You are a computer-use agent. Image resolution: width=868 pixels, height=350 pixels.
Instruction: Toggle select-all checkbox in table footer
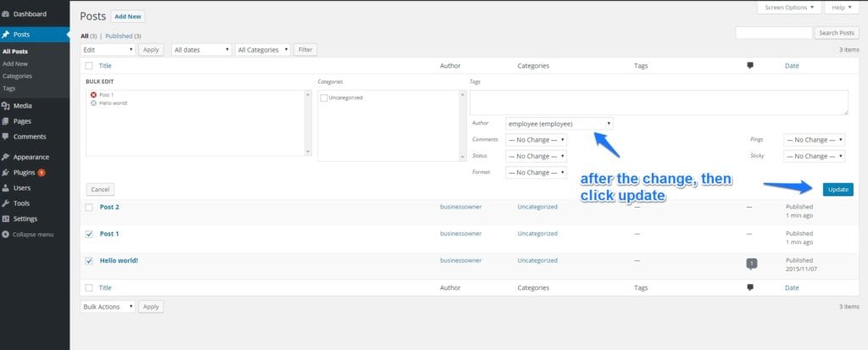[x=89, y=288]
